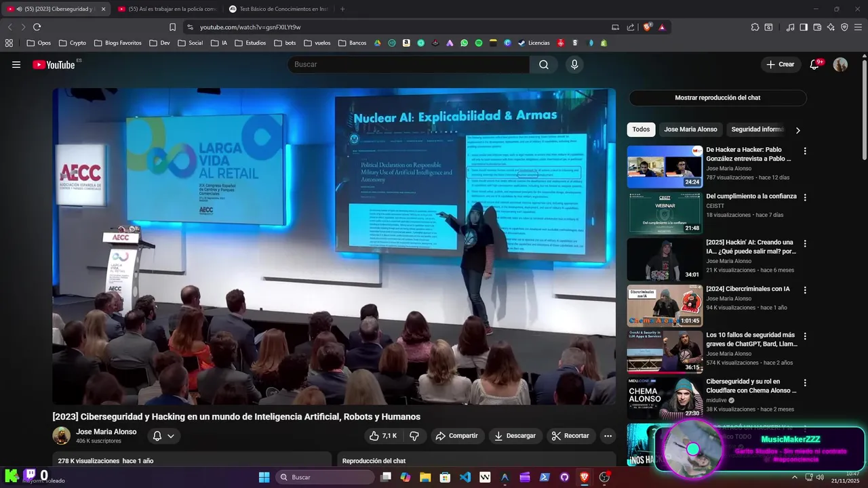Open YouTube notifications bell
The width and height of the screenshot is (868, 488).
pos(815,64)
